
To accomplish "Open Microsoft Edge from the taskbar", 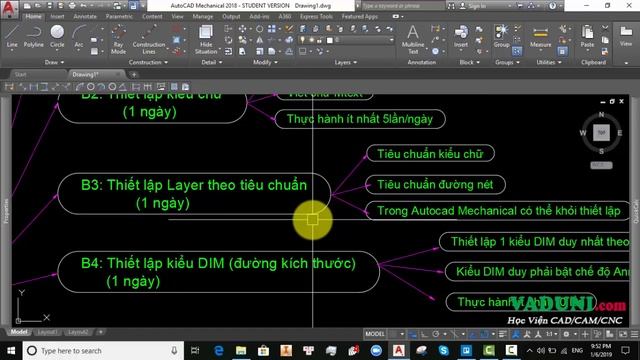I will tap(219, 350).
